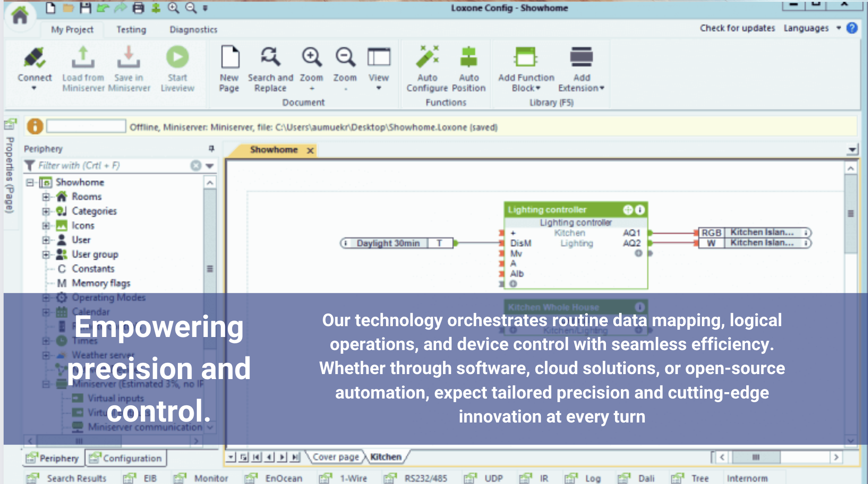Open the EnOcean panel

(273, 478)
